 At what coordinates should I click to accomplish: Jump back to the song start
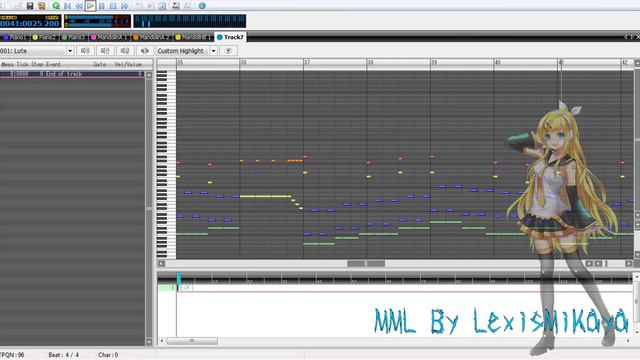[67, 6]
